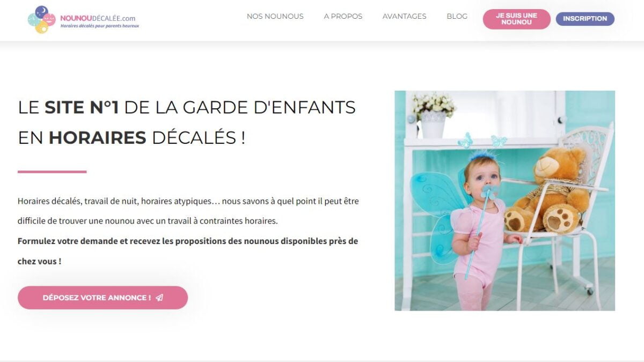Click the tagline Horaires décalés pour parents heureux
Viewport: 644px width, 362px height.
pyautogui.click(x=99, y=26)
